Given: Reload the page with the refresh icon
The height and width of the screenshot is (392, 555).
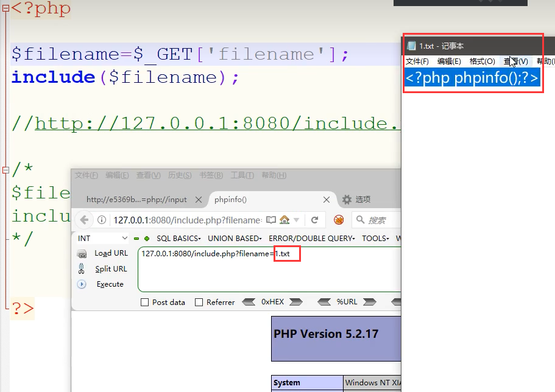Looking at the screenshot, I should pyautogui.click(x=314, y=220).
